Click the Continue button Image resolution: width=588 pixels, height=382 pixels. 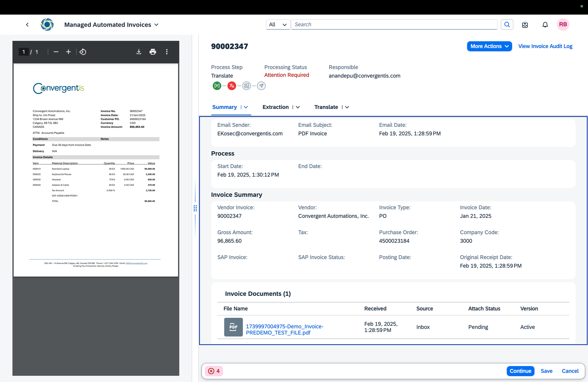click(520, 371)
